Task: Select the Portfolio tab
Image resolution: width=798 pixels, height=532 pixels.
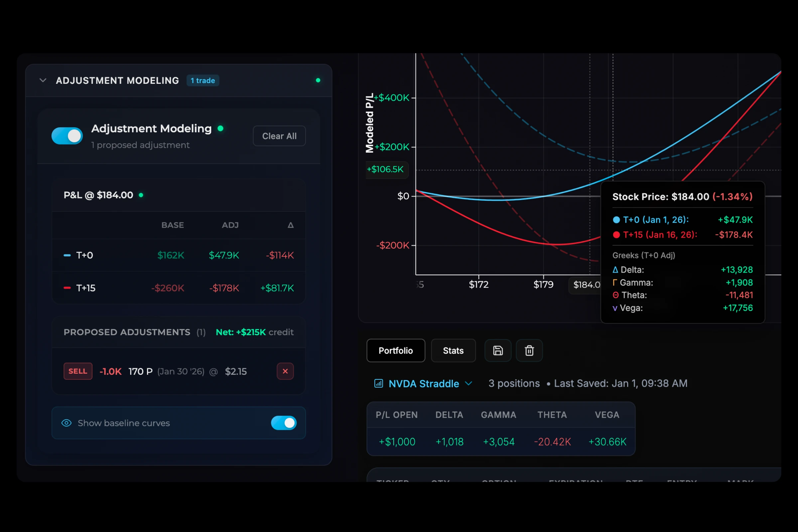Action: click(x=396, y=350)
